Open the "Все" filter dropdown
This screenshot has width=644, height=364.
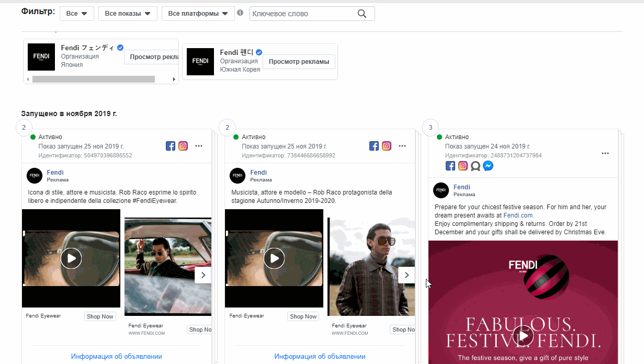pos(77,14)
